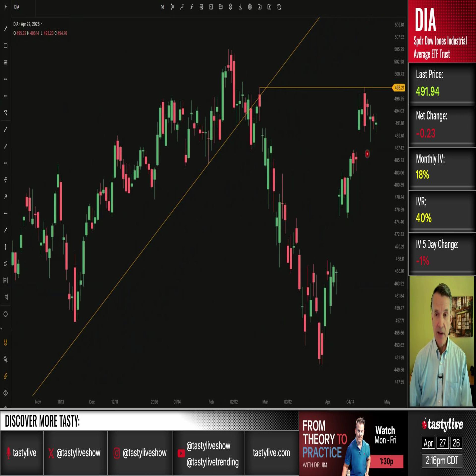Image resolution: width=476 pixels, height=476 pixels.
Task: Open the 1d timeframe dropdown
Action: pyautogui.click(x=162, y=7)
